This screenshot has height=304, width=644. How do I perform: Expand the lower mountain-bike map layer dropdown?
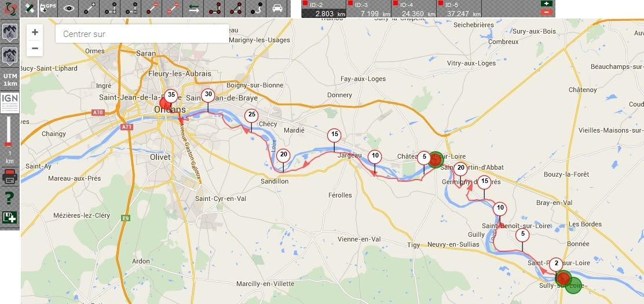pyautogui.click(x=10, y=57)
